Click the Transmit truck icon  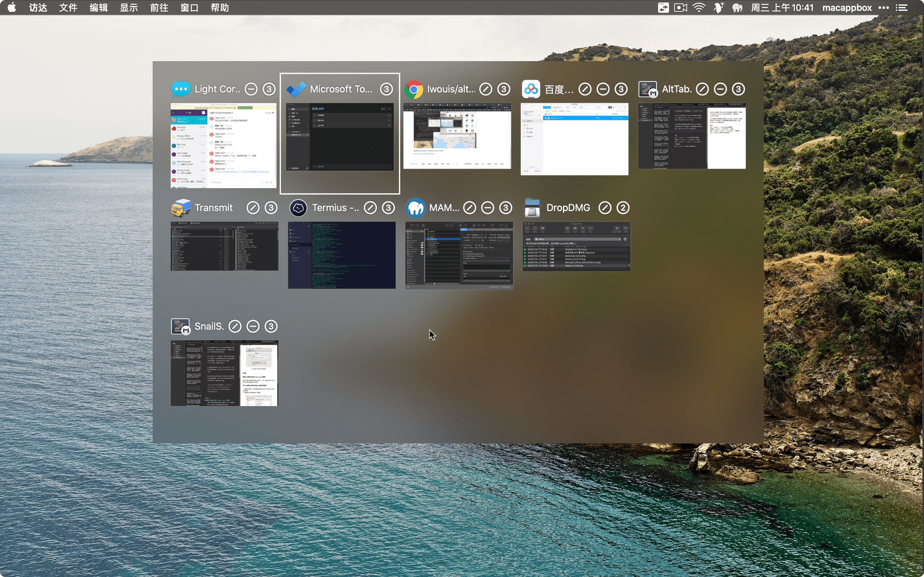pyautogui.click(x=181, y=208)
